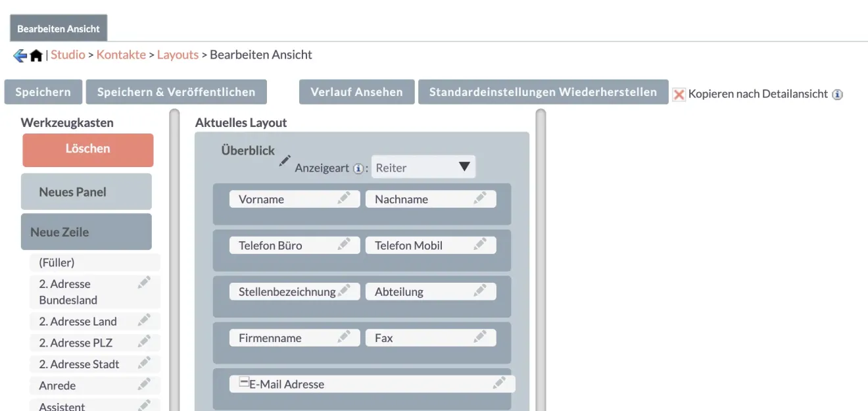Select the Bearbeiten Ansicht tab

59,28
